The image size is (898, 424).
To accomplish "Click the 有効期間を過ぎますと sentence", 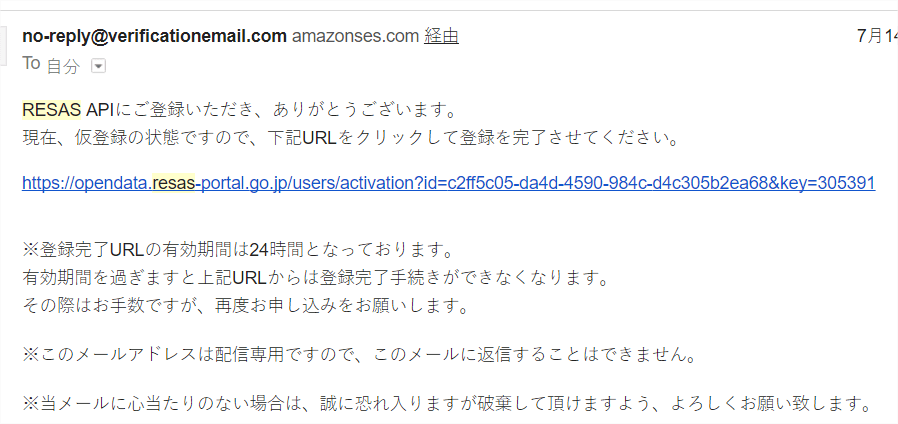I will [315, 278].
